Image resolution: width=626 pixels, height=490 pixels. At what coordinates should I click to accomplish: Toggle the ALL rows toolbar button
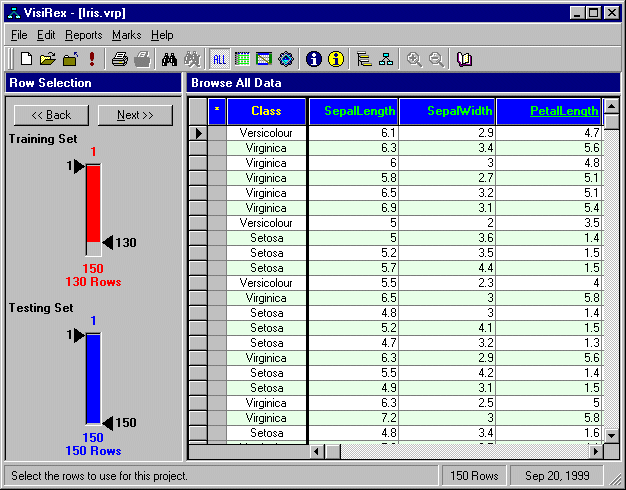coord(220,59)
